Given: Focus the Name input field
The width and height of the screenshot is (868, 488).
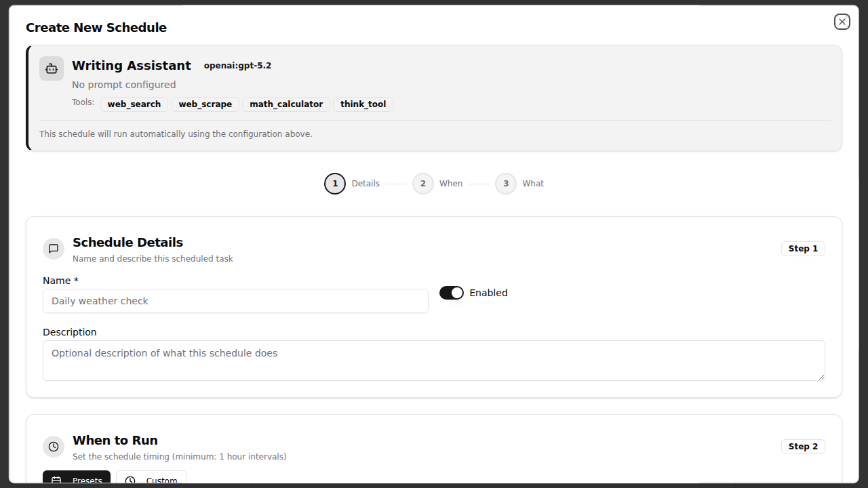Looking at the screenshot, I should (235, 301).
